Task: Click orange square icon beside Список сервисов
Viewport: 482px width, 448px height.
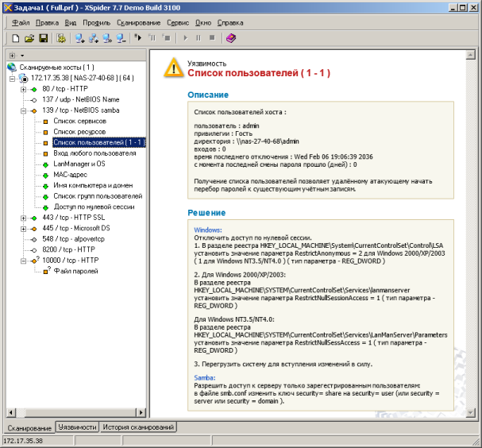Action: [45, 122]
